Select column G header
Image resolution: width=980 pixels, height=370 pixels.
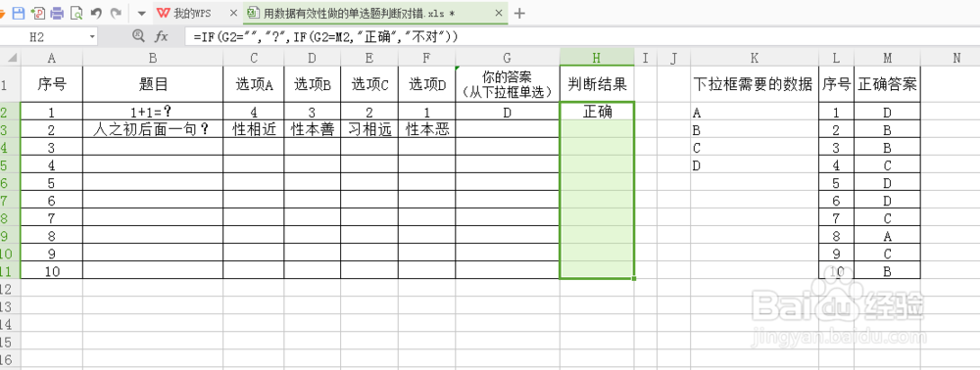pyautogui.click(x=508, y=58)
